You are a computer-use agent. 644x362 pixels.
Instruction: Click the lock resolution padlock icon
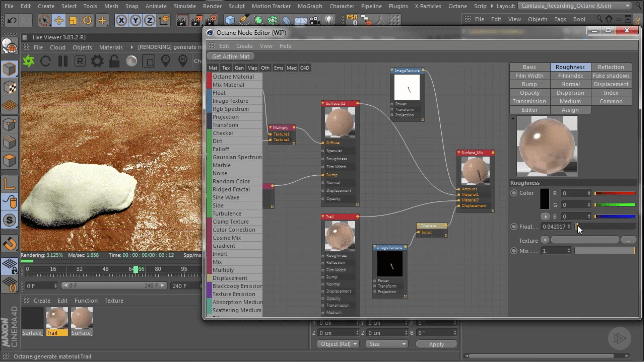pyautogui.click(x=114, y=61)
